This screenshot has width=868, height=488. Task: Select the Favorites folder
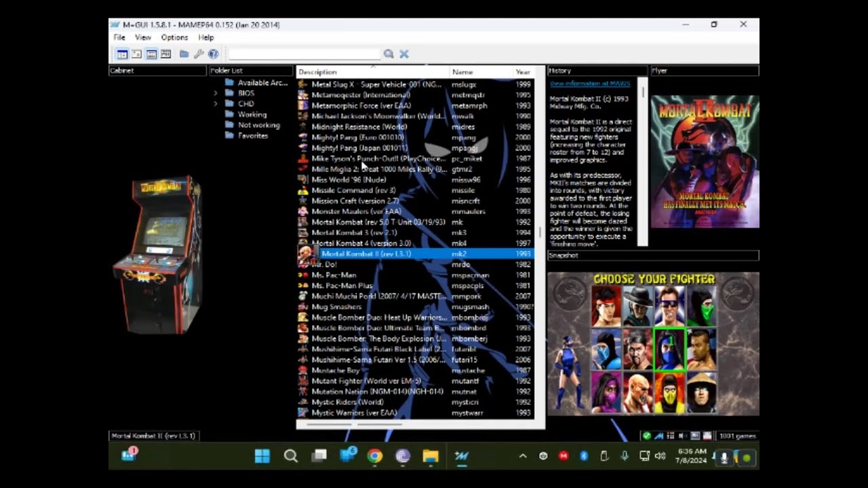point(247,136)
